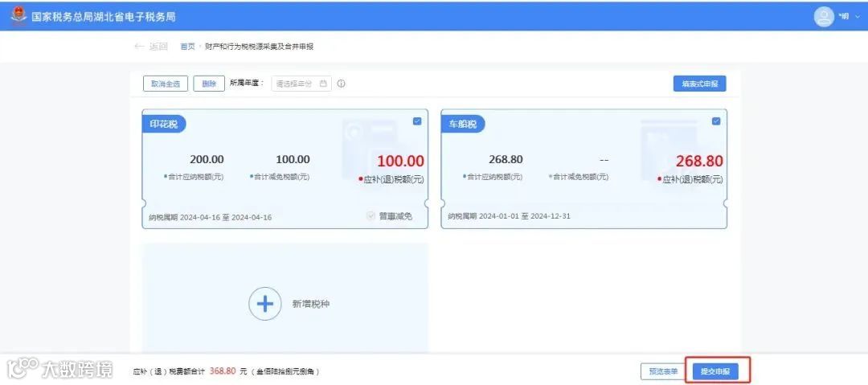Click the plus icon to add tax type

tap(264, 304)
